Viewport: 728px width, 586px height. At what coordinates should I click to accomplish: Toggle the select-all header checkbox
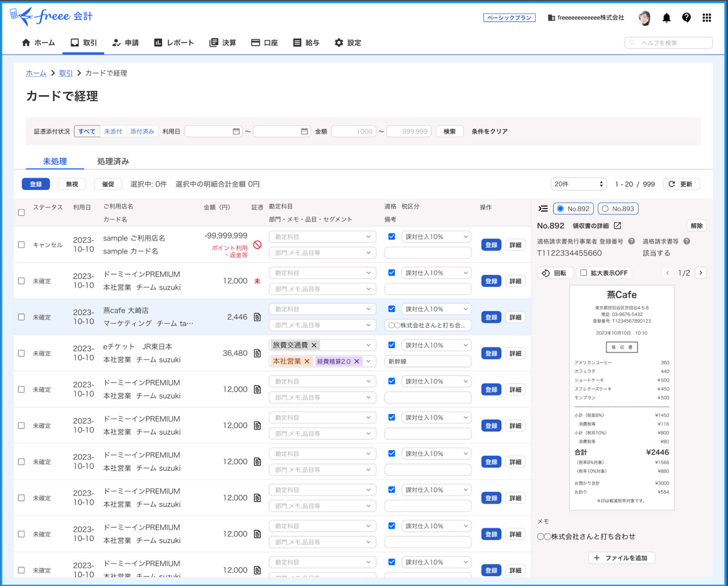point(21,213)
